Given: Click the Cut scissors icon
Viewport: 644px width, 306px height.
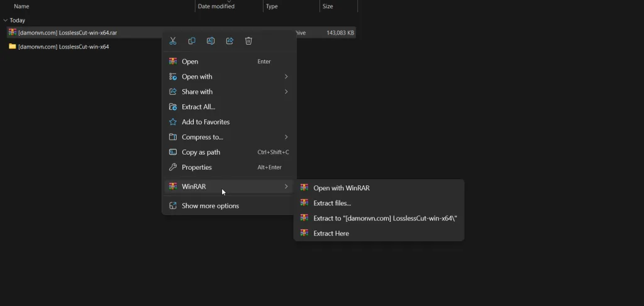Looking at the screenshot, I should pos(173,41).
